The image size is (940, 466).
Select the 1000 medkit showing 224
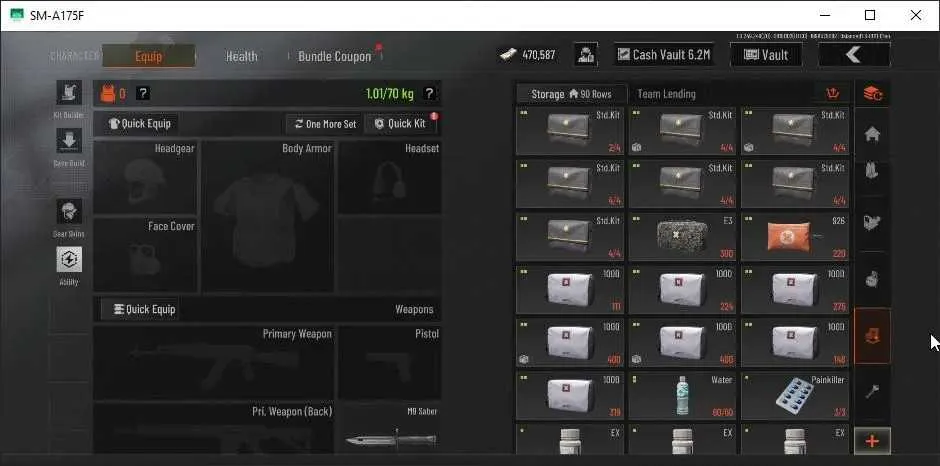point(682,290)
